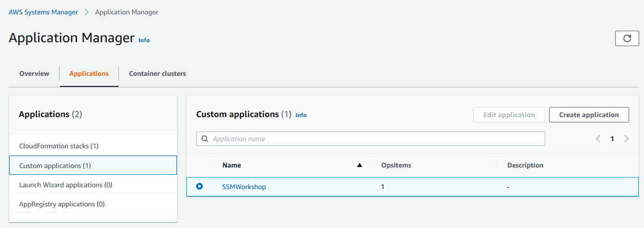Focus the Application name search field
644x228 pixels.
click(x=371, y=139)
